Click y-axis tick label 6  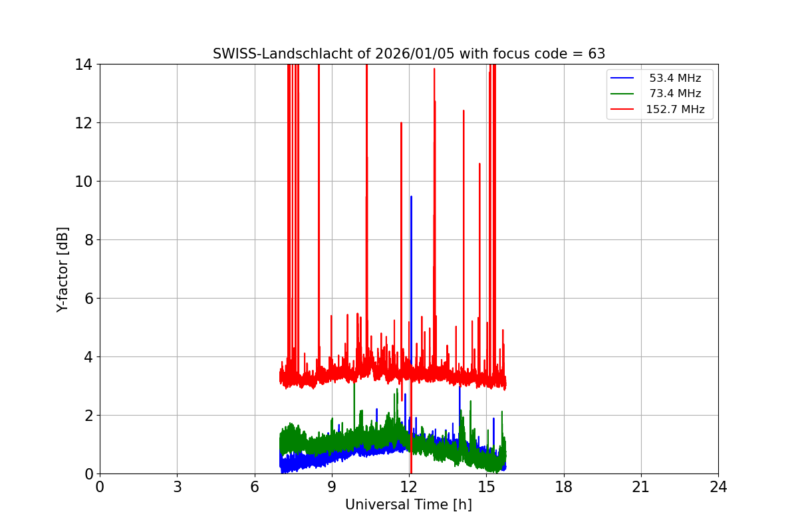tap(88, 299)
